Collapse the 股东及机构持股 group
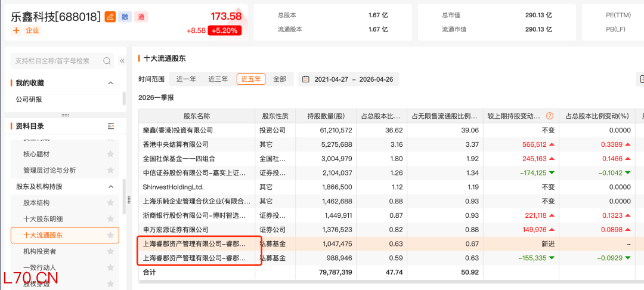The height and width of the screenshot is (290, 644). click(x=110, y=187)
